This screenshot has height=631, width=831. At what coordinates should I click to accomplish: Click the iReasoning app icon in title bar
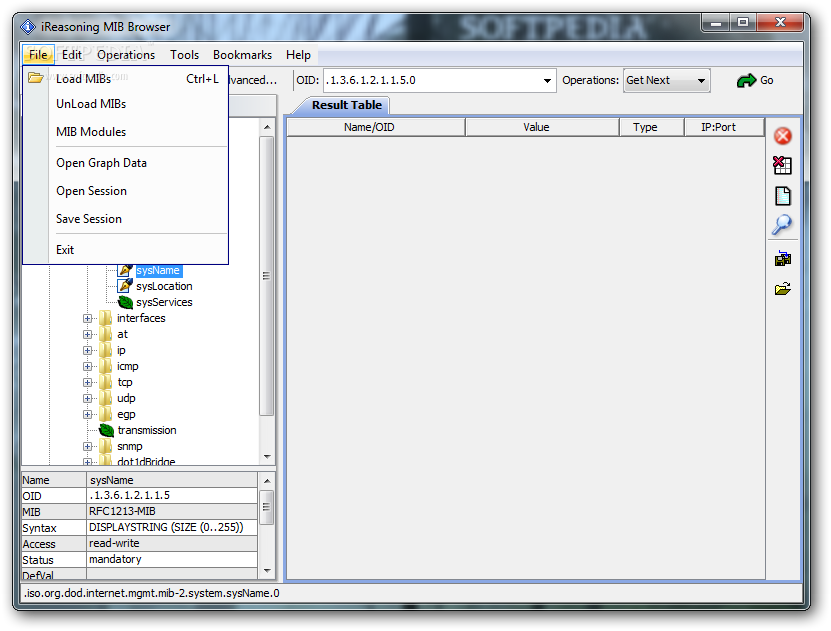[x=28, y=26]
